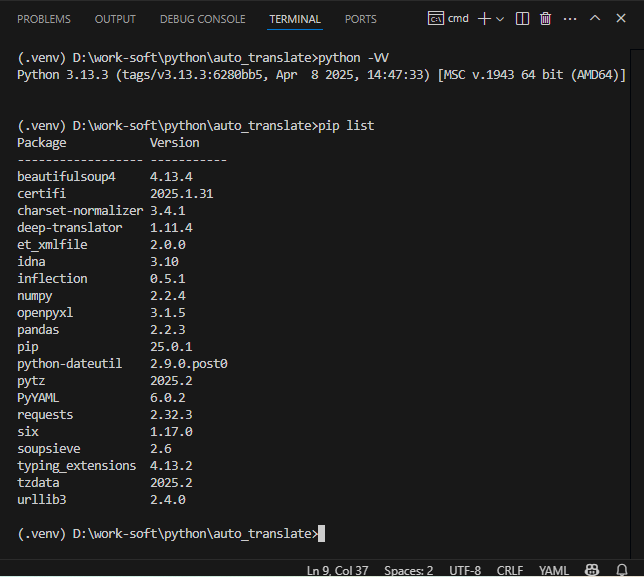The image size is (644, 577).
Task: Click openpyxl package name
Action: click(x=45, y=313)
